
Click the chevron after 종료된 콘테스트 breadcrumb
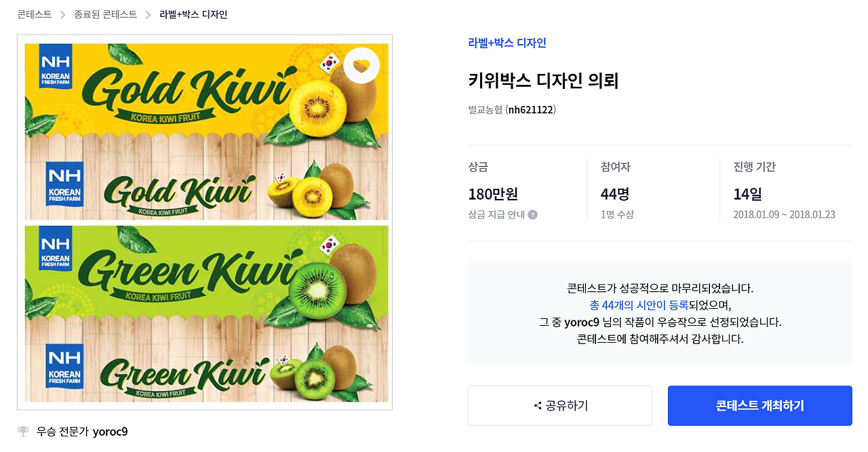[148, 14]
